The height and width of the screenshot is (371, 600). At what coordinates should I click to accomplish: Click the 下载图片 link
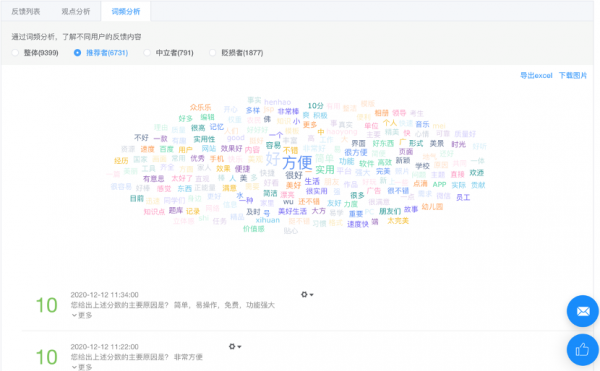coord(573,75)
